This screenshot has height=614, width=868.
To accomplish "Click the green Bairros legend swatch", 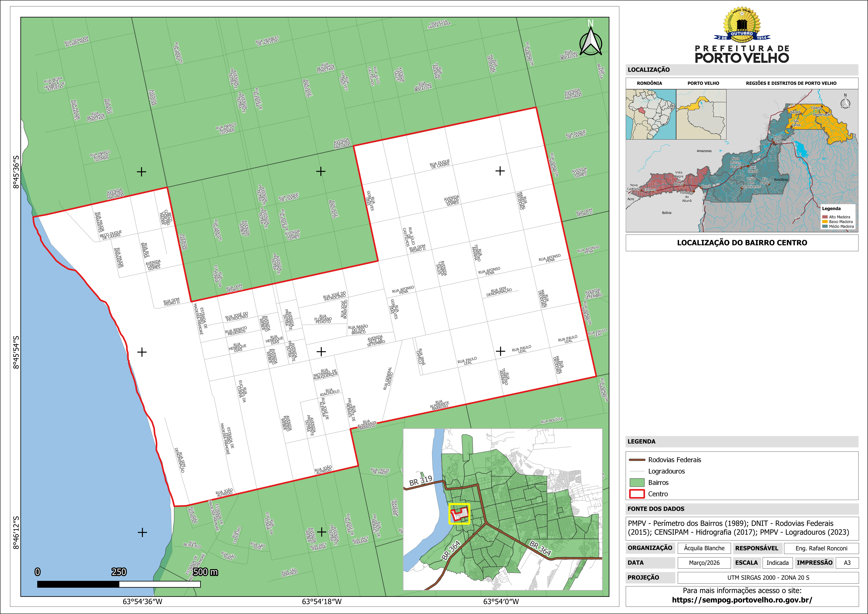I will (x=637, y=483).
